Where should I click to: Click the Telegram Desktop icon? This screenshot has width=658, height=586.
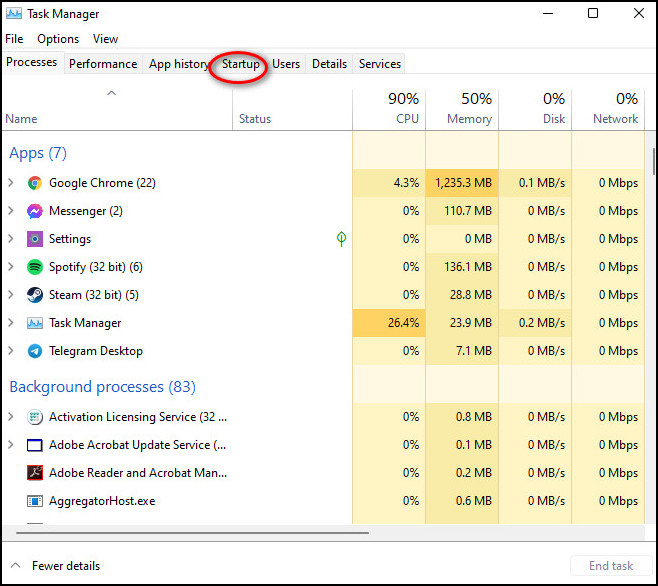tap(35, 351)
